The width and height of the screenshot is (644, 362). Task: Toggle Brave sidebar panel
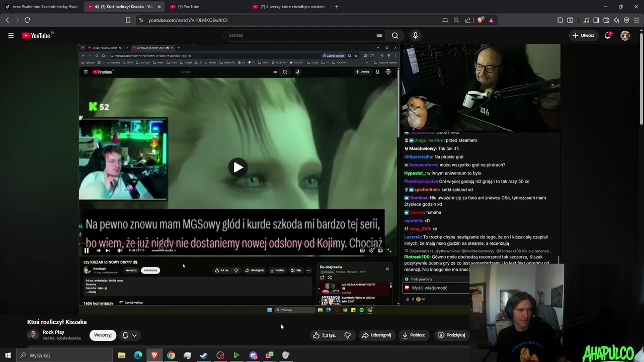(596, 20)
